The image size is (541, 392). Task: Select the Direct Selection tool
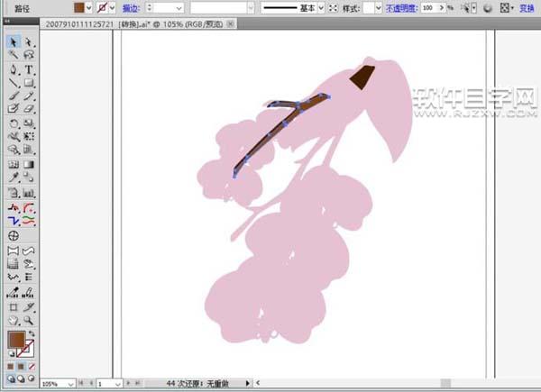pos(29,42)
